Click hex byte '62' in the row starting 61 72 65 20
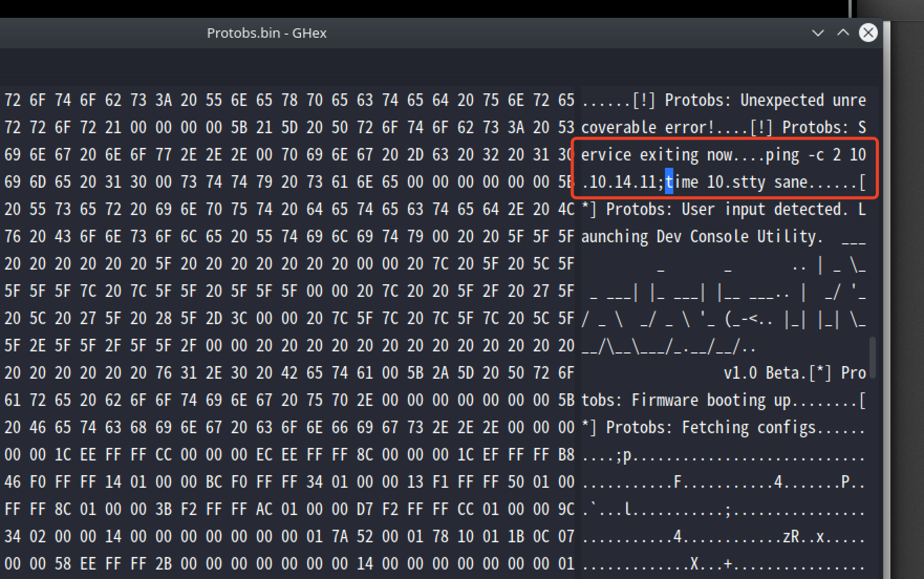The height and width of the screenshot is (579, 924). [x=113, y=400]
